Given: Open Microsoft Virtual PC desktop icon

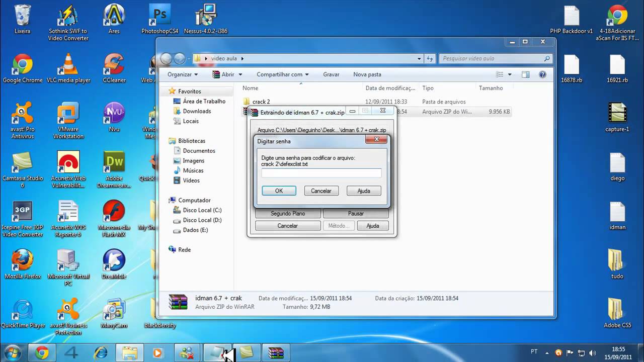Looking at the screenshot, I should click(x=68, y=268).
